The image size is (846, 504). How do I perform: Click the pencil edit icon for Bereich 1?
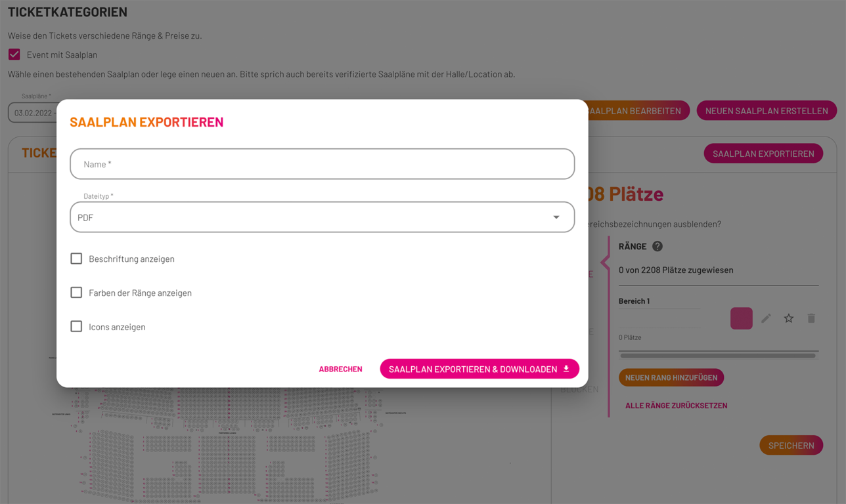click(766, 318)
